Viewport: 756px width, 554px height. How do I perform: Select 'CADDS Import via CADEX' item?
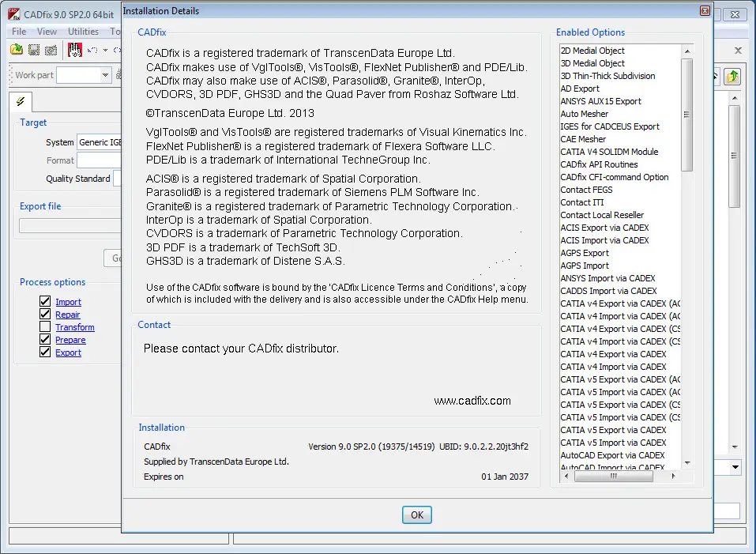tap(608, 291)
